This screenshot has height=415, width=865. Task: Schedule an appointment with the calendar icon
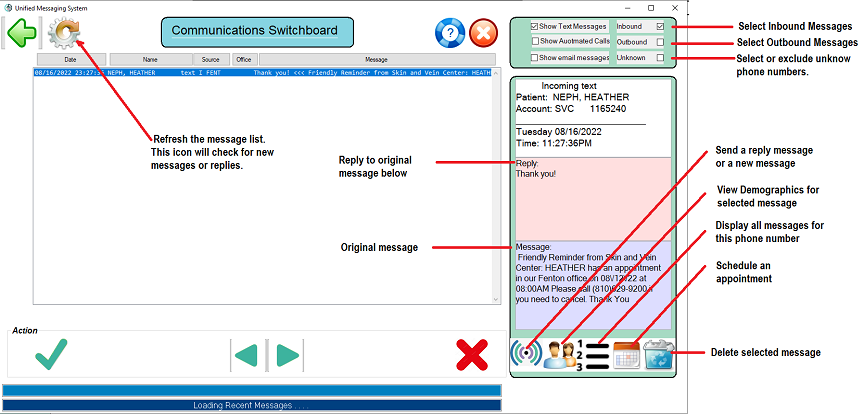point(627,353)
